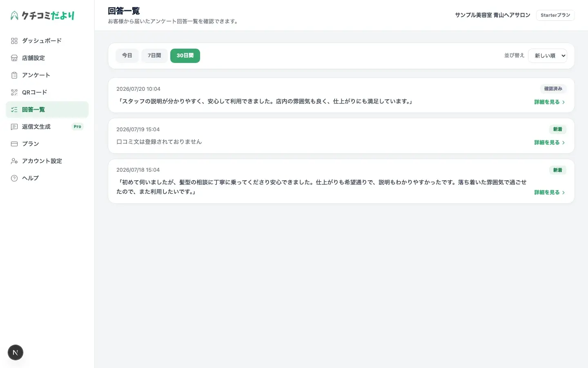Click the 店舗設定 shop icon
The width and height of the screenshot is (588, 368).
14,58
